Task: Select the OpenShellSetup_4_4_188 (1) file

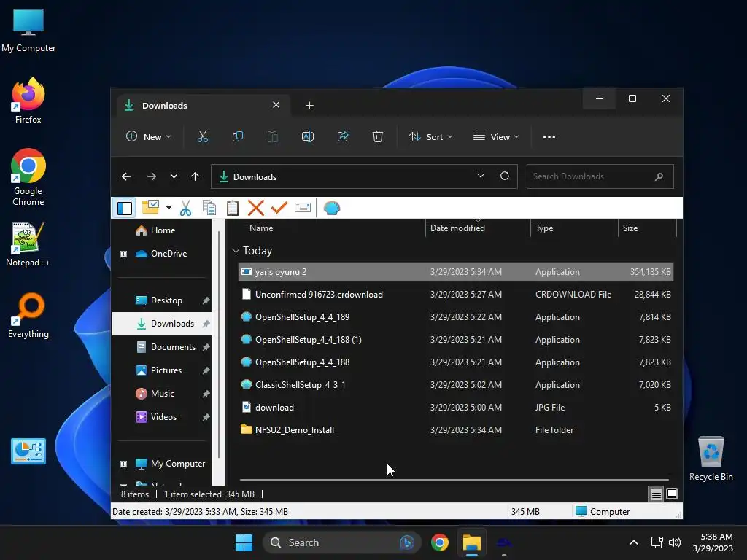Action: 456,340
